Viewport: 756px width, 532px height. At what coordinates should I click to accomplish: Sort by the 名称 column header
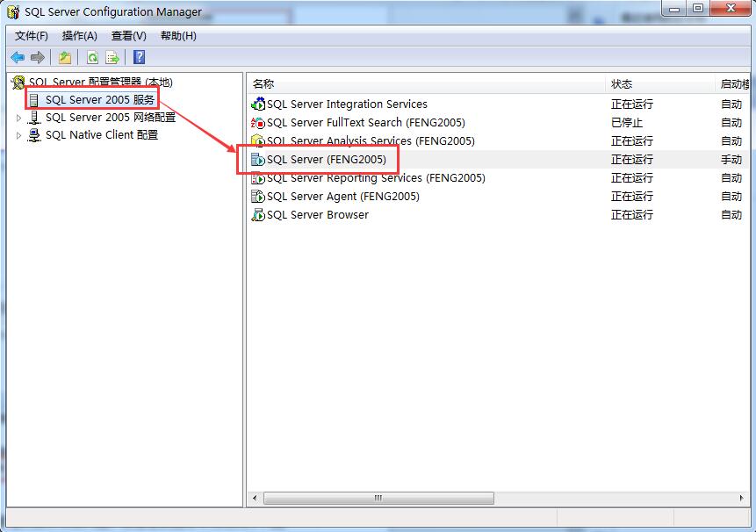(x=426, y=84)
